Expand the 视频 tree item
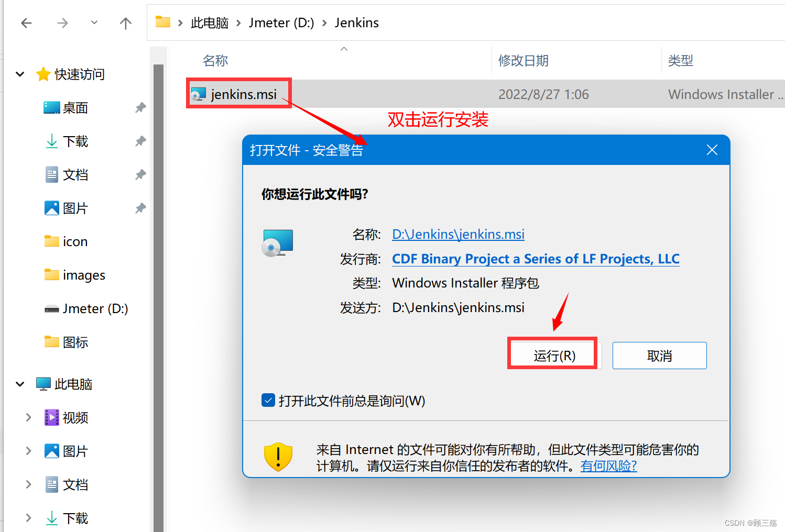Screen dimensions: 785x532 tap(28, 417)
